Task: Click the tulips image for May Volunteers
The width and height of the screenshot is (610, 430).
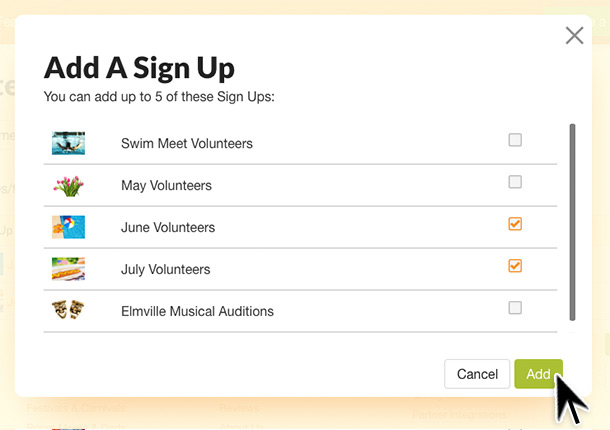Action: tap(68, 186)
